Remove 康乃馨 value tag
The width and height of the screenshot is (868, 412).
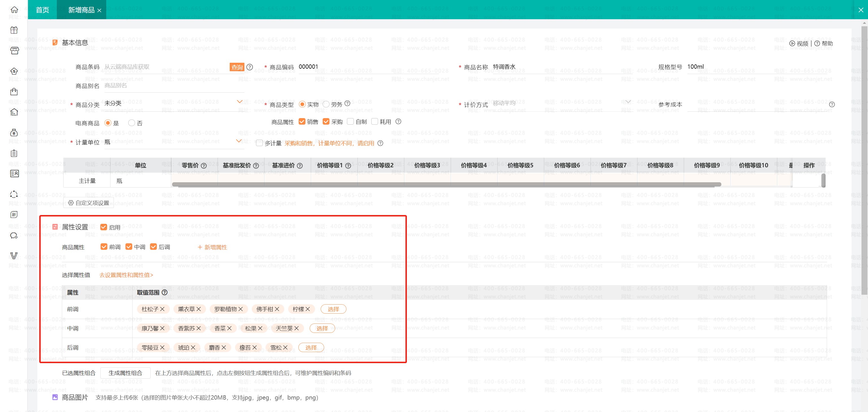coord(162,328)
